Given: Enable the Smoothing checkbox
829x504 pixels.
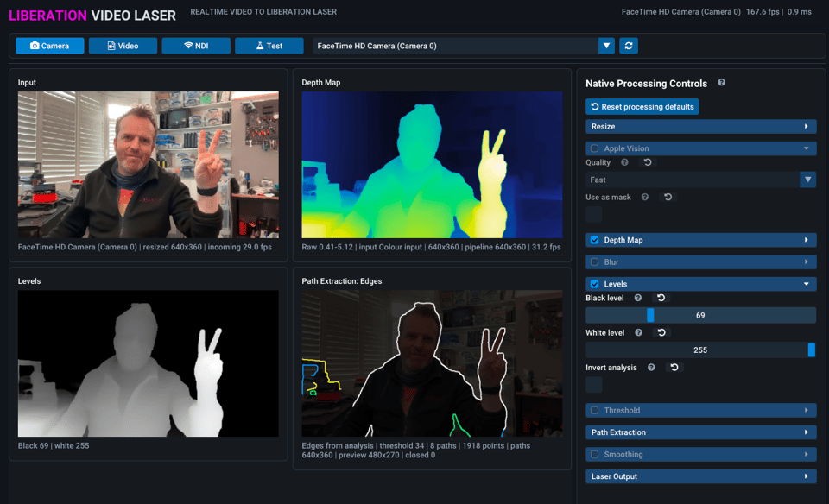Looking at the screenshot, I should 594,454.
